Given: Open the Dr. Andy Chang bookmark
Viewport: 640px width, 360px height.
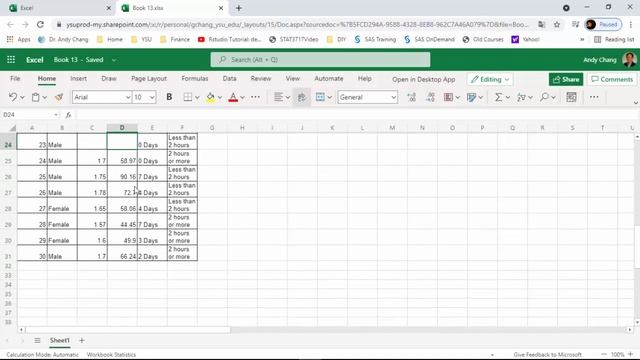Looking at the screenshot, I should tap(63, 40).
